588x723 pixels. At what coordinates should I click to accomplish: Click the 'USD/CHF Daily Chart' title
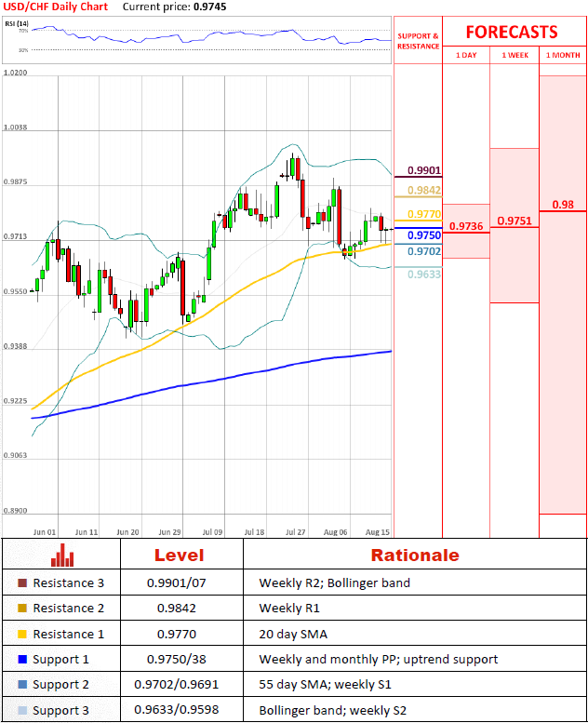(x=55, y=7)
